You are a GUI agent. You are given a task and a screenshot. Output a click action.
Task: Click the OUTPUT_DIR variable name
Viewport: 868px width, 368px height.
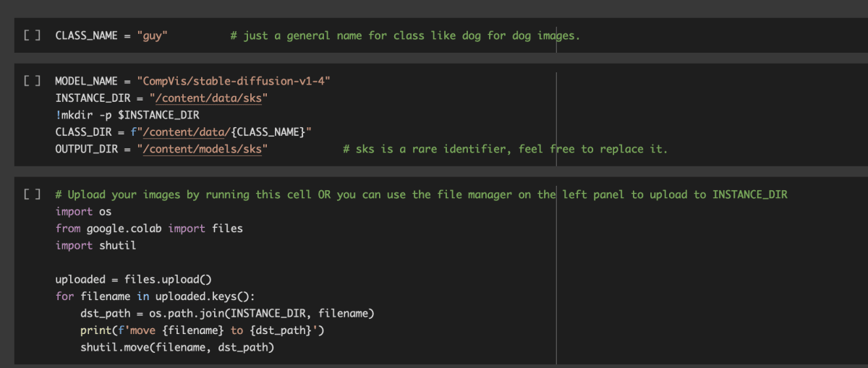pyautogui.click(x=86, y=149)
